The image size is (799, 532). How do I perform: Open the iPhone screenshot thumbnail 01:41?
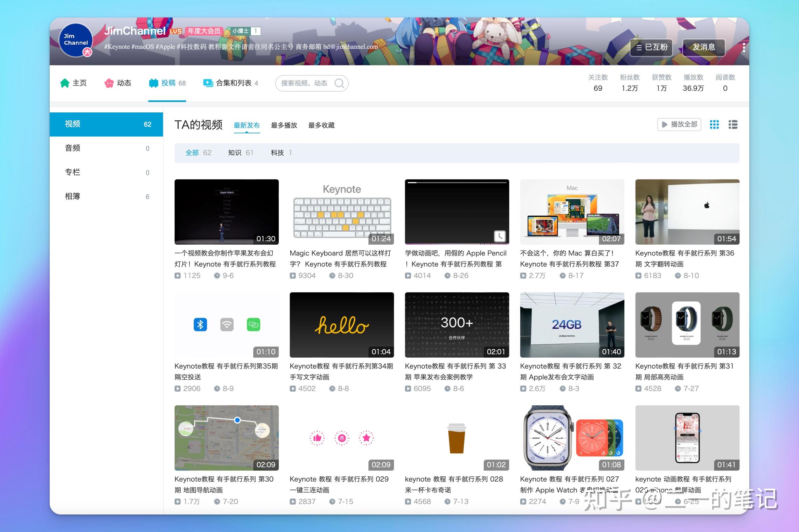click(687, 438)
